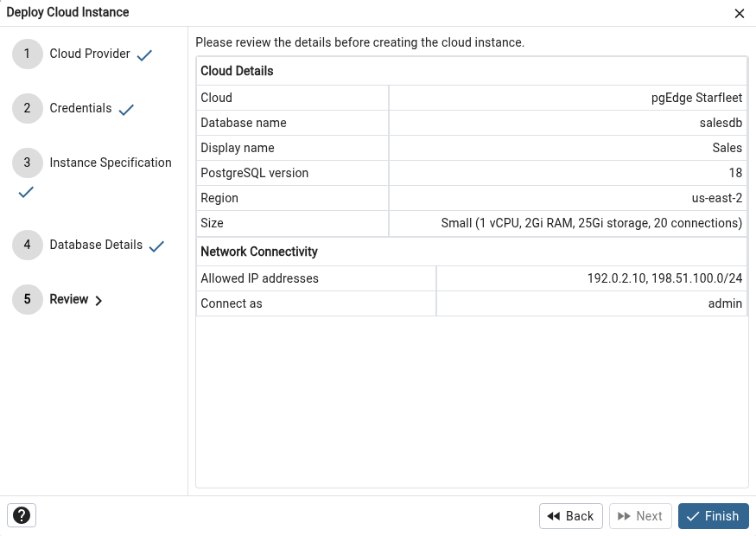Click checkmark under Instance Specification

pos(26,192)
